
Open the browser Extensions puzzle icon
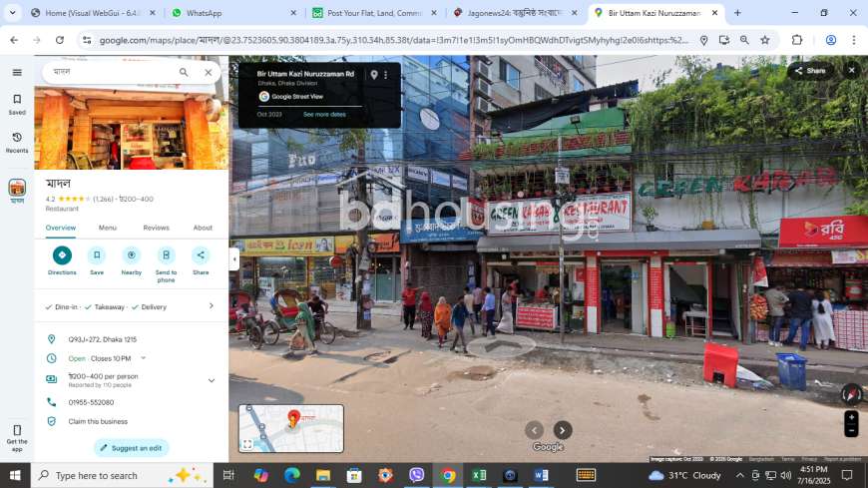click(797, 40)
